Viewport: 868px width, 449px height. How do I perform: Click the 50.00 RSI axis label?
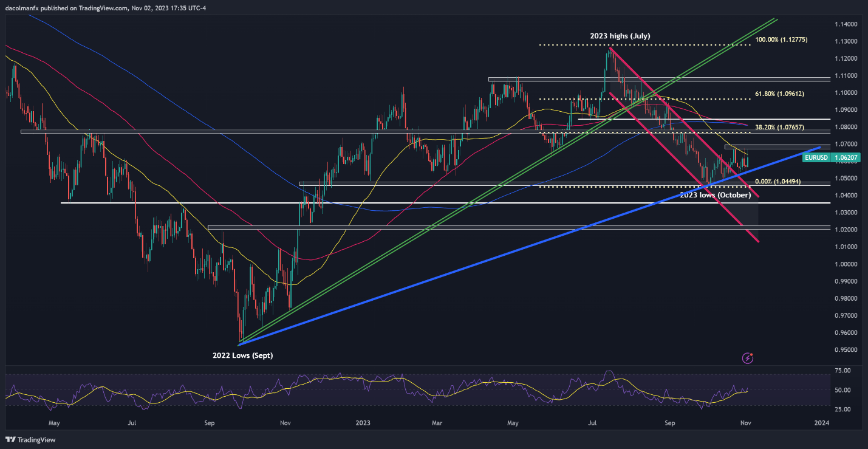pos(841,390)
